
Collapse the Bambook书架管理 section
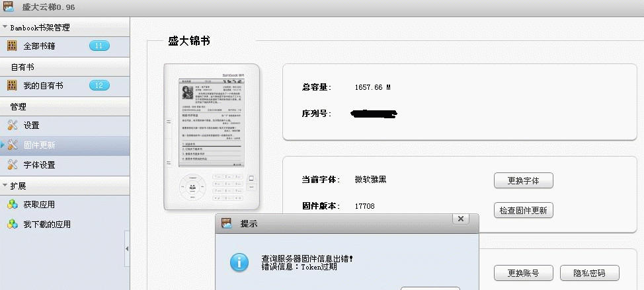pos(5,27)
